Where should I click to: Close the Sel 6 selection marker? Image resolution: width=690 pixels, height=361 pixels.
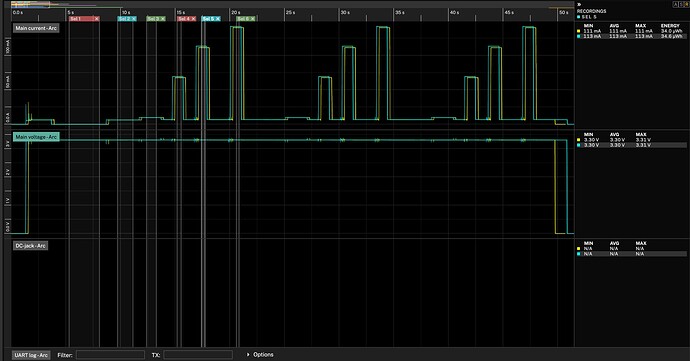[x=253, y=19]
